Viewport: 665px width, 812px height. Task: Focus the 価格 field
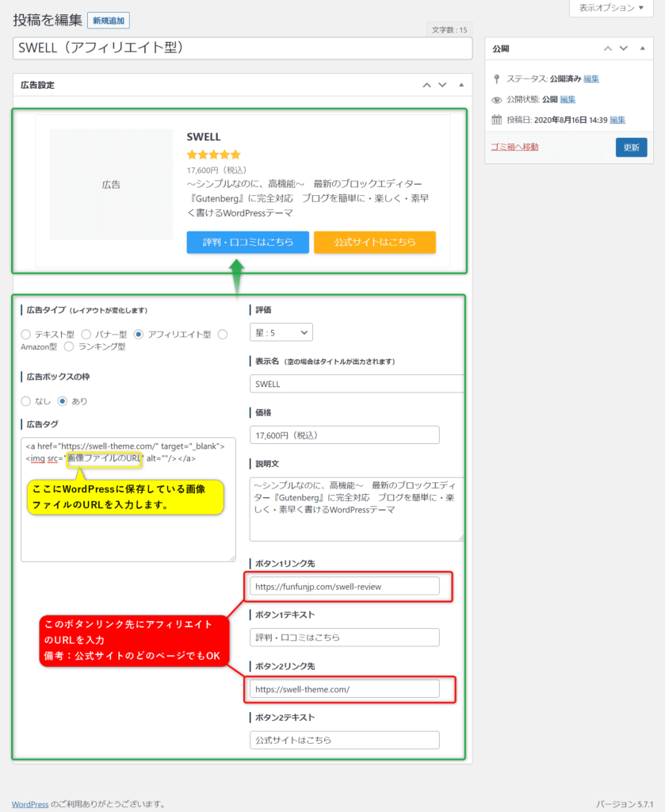click(x=345, y=435)
